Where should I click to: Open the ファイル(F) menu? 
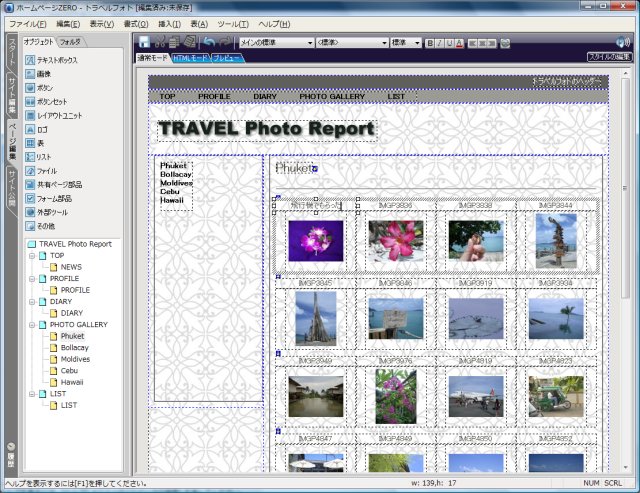[x=28, y=24]
